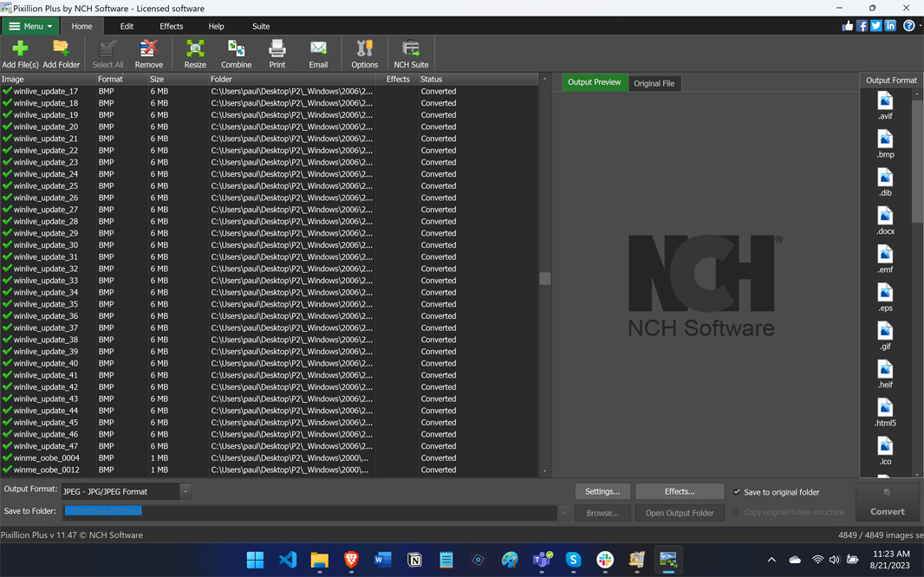This screenshot has height=577, width=924.
Task: Click the Open Output Folder button
Action: click(680, 513)
